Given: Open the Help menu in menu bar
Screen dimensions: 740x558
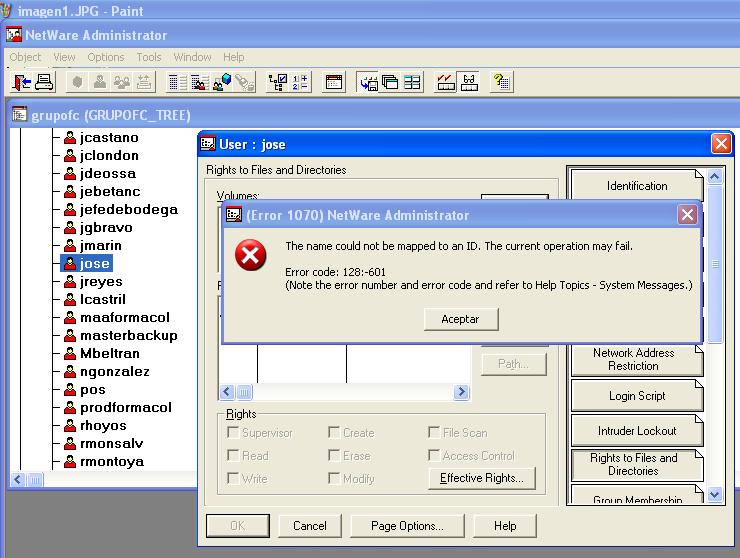Looking at the screenshot, I should [234, 57].
